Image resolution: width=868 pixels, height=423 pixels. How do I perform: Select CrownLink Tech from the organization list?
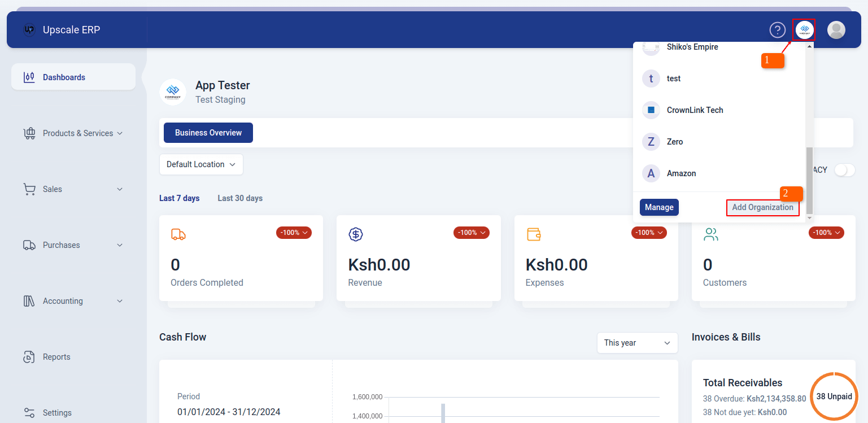click(695, 110)
